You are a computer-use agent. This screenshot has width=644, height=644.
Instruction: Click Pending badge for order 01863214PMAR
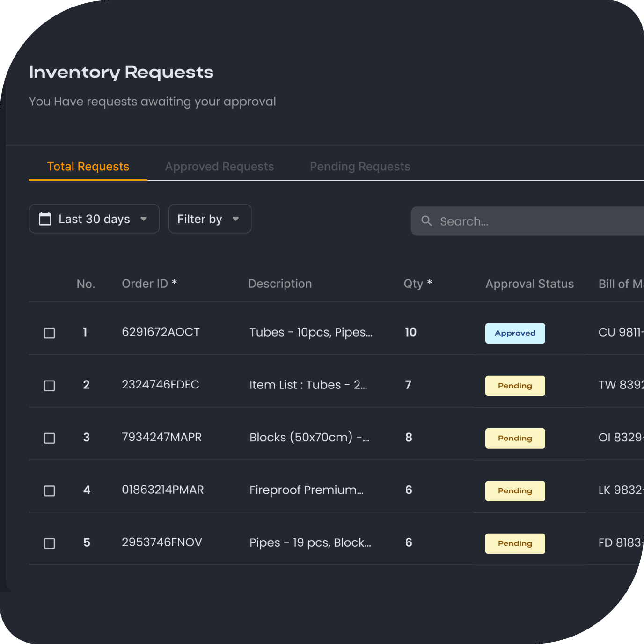click(515, 491)
